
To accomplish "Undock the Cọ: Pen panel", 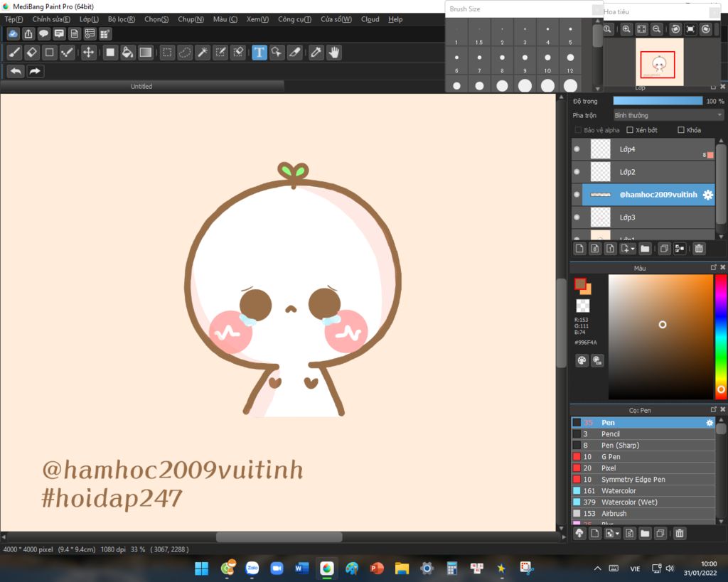I will [x=714, y=409].
